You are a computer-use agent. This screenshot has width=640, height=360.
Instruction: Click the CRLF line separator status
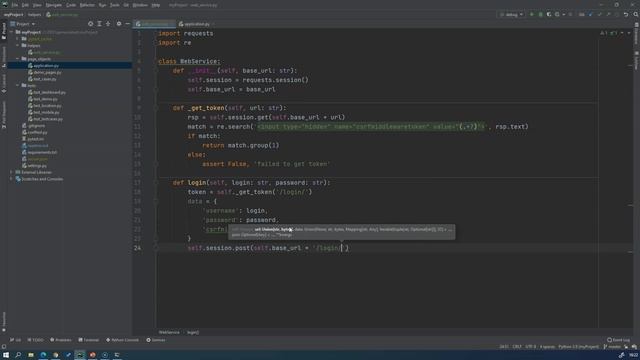517,347
